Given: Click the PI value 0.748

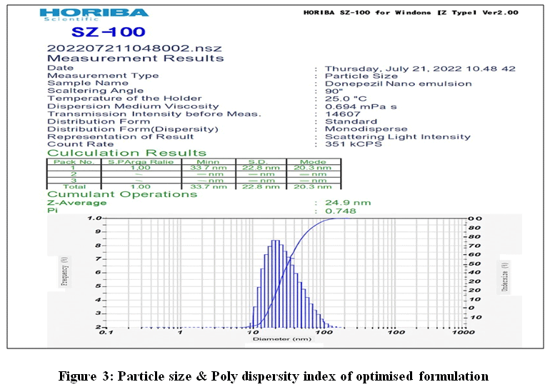Looking at the screenshot, I should coord(339,211).
